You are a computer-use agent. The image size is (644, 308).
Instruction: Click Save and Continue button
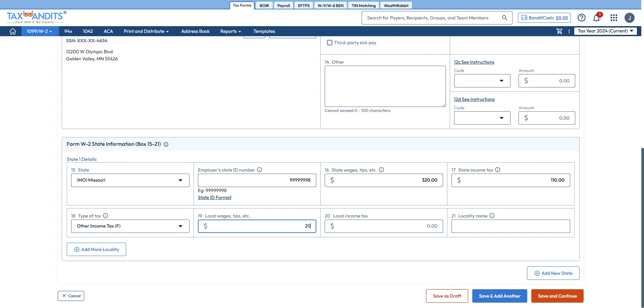[557, 296]
